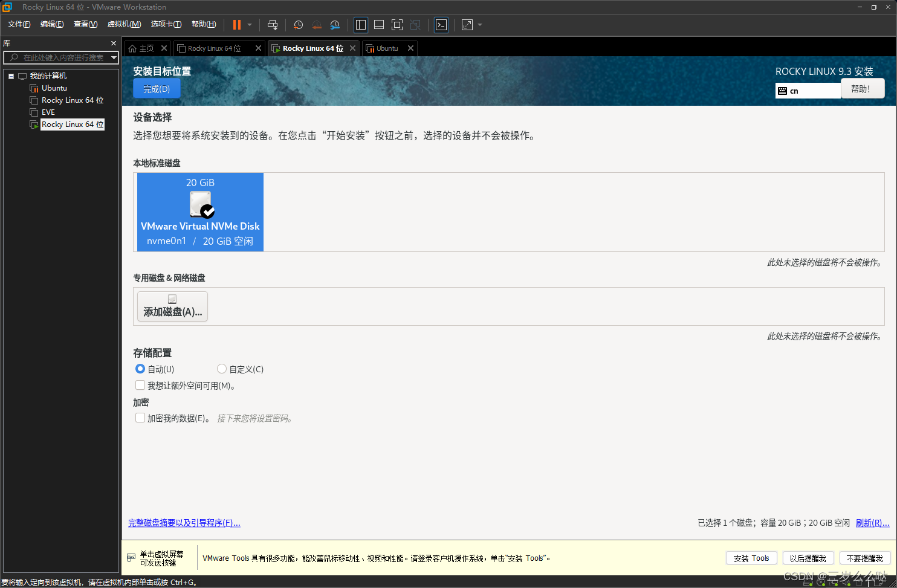Image resolution: width=897 pixels, height=588 pixels.
Task: Click the 刷新(R)... refresh link
Action: pos(872,523)
